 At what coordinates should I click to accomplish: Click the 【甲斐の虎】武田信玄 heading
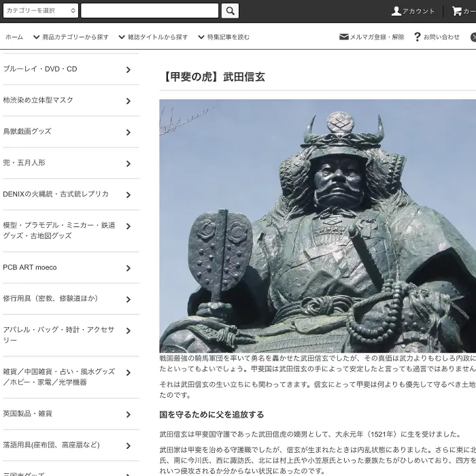212,77
